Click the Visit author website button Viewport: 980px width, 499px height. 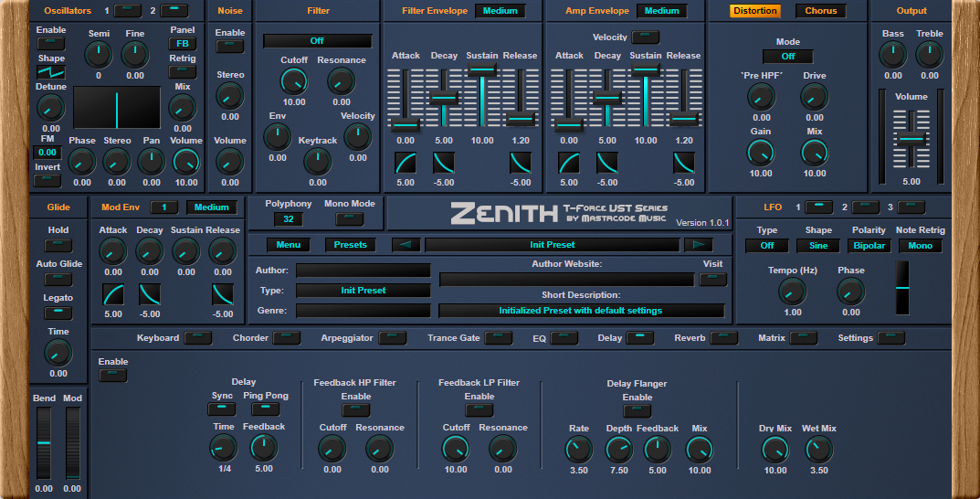(x=712, y=279)
